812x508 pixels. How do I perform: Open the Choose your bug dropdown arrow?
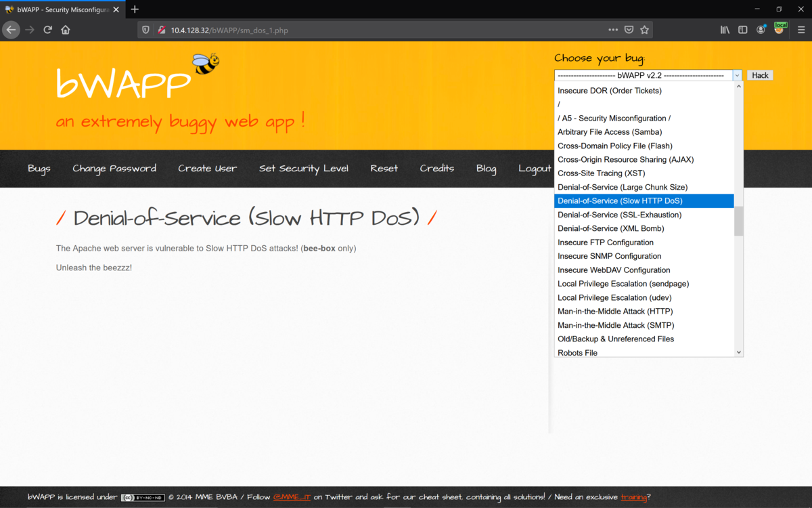(x=737, y=75)
